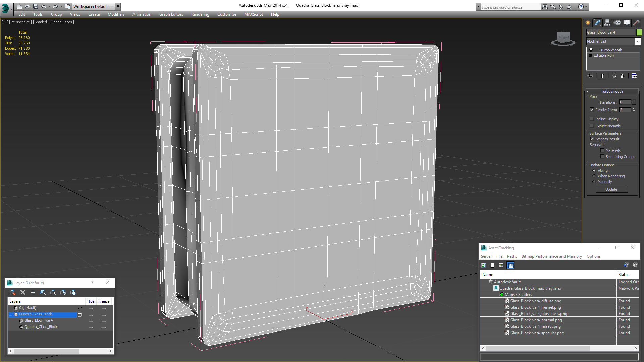Toggle TurboSmooth lightbulb visibility

tap(591, 50)
